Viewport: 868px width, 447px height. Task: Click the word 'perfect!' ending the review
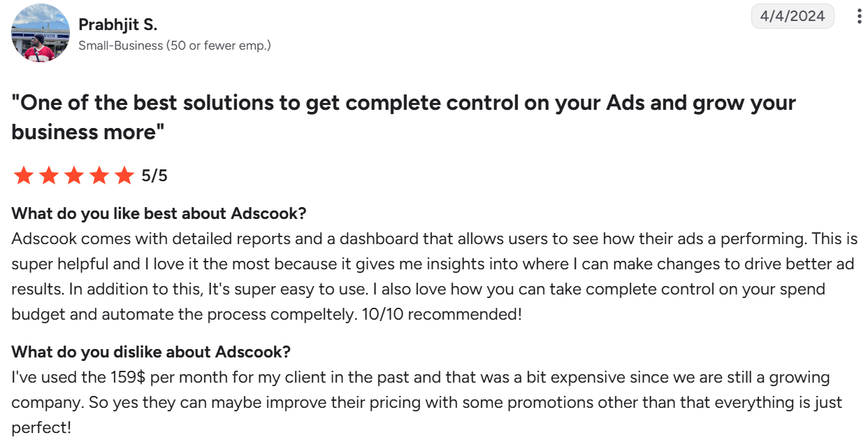pyautogui.click(x=41, y=427)
